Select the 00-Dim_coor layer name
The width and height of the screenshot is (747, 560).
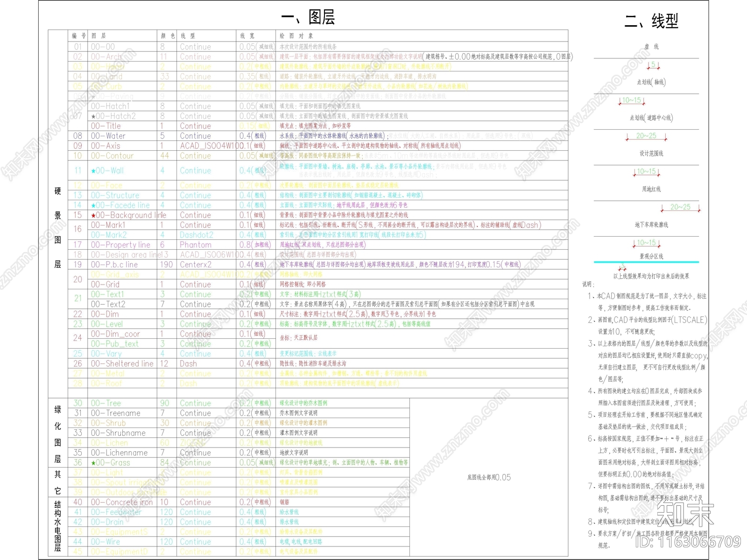coord(115,334)
